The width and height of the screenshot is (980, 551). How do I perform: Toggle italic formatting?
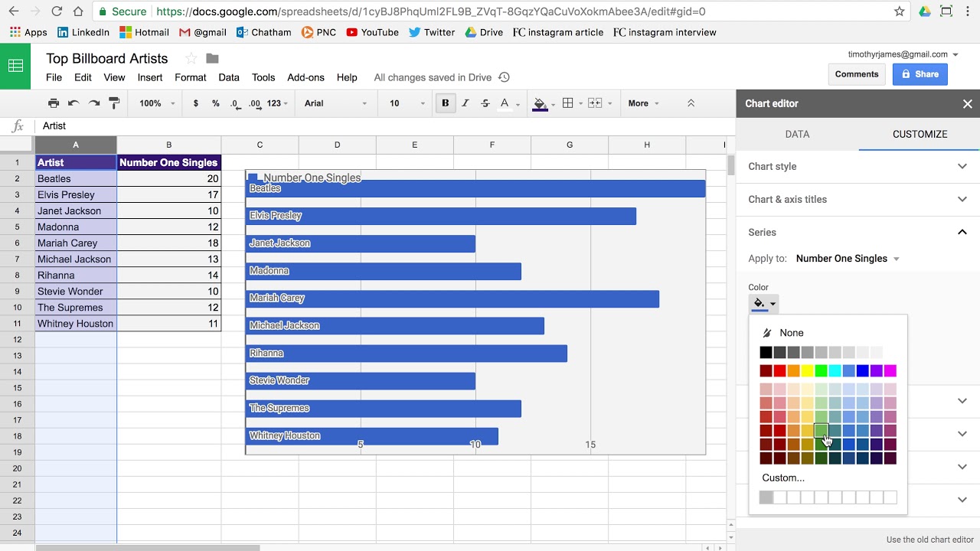pos(465,103)
